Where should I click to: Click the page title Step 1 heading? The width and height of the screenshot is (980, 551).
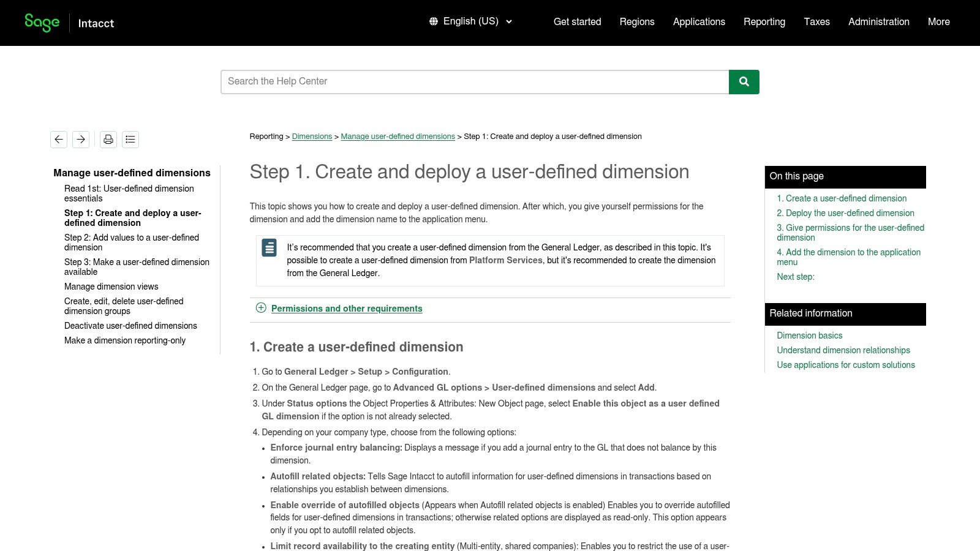coord(469,172)
